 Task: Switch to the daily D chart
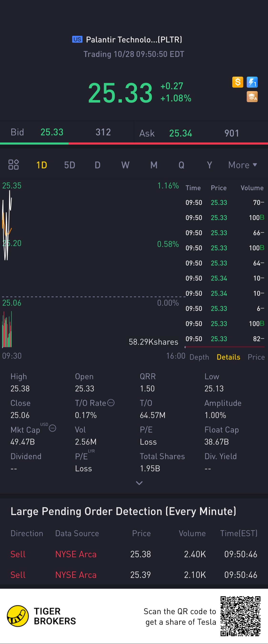tap(98, 165)
